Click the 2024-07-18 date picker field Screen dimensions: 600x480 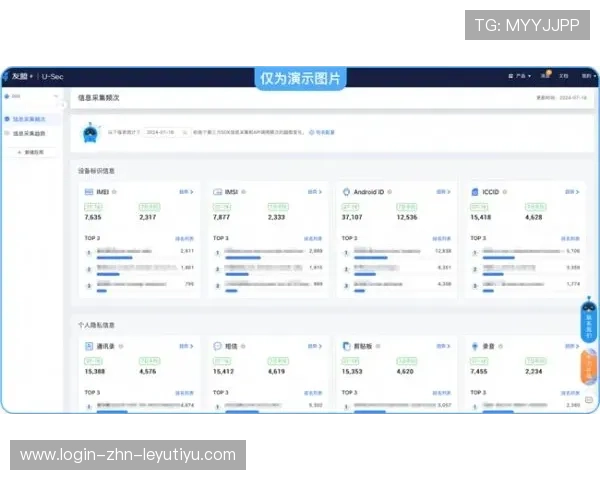[167, 132]
